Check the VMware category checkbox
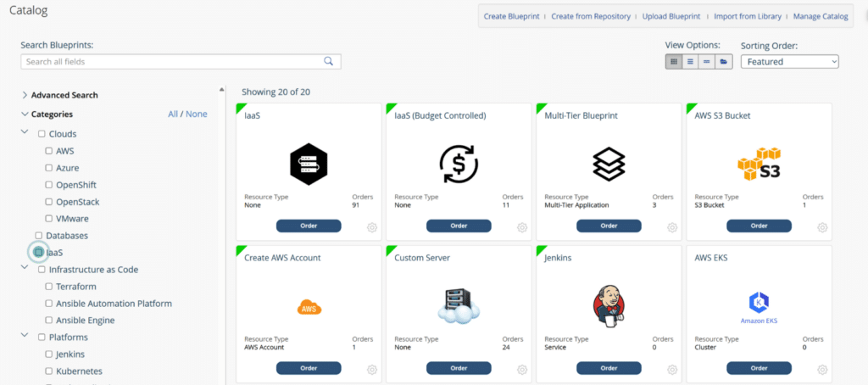The width and height of the screenshot is (868, 385). 48,219
